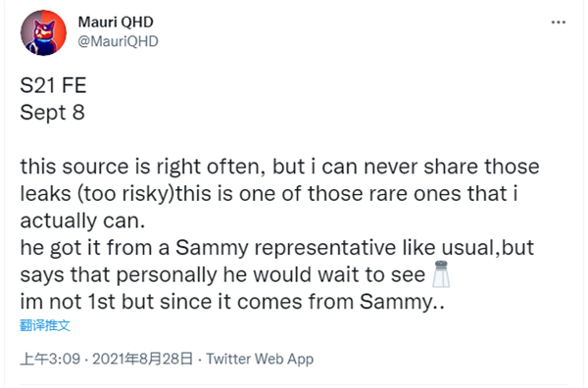Click the line starting 'says that personally'
The image size is (588, 388).
235,274
